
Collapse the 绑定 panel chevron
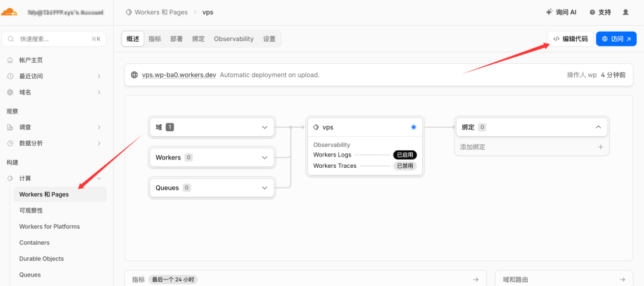coord(599,127)
